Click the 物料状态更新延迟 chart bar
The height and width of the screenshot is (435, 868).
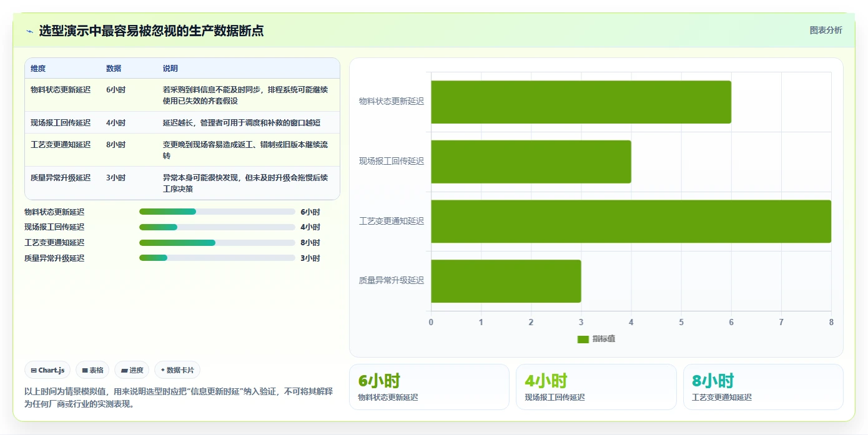click(x=581, y=102)
